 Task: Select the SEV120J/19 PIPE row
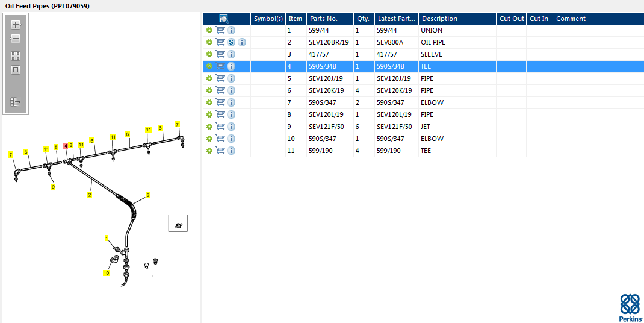point(424,78)
